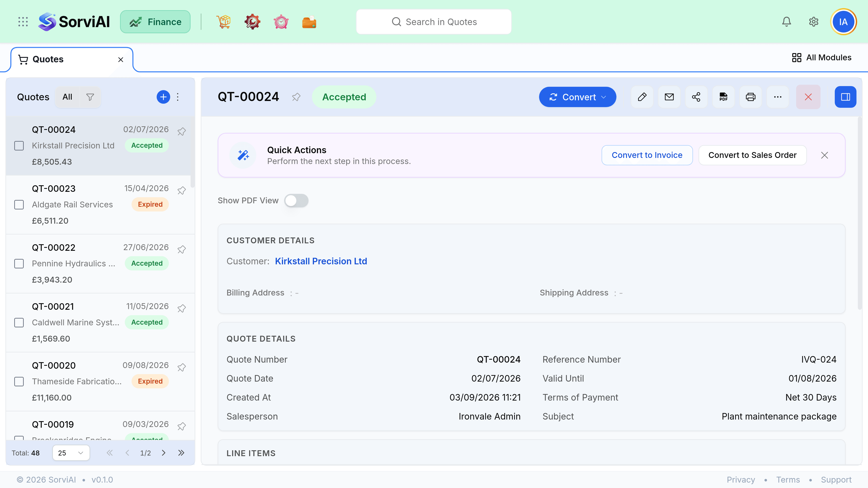Open the shopping cart box module icon
868x488 pixels.
pyautogui.click(x=224, y=22)
